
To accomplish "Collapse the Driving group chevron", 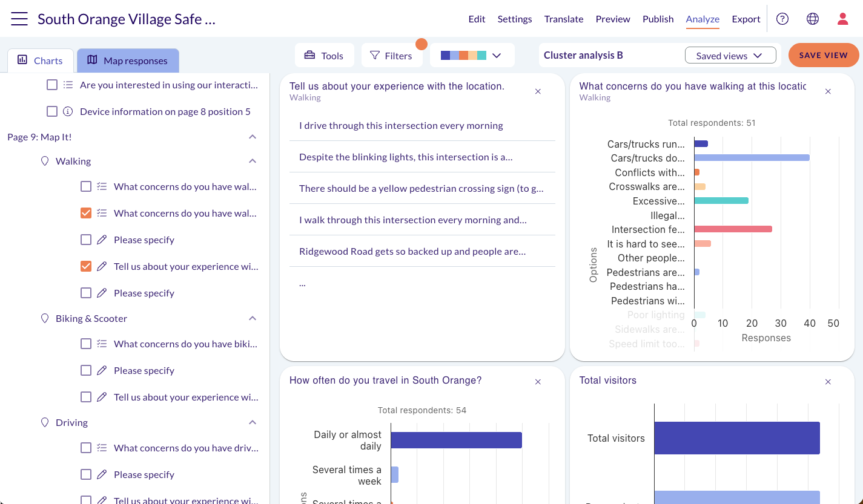I will click(x=253, y=422).
